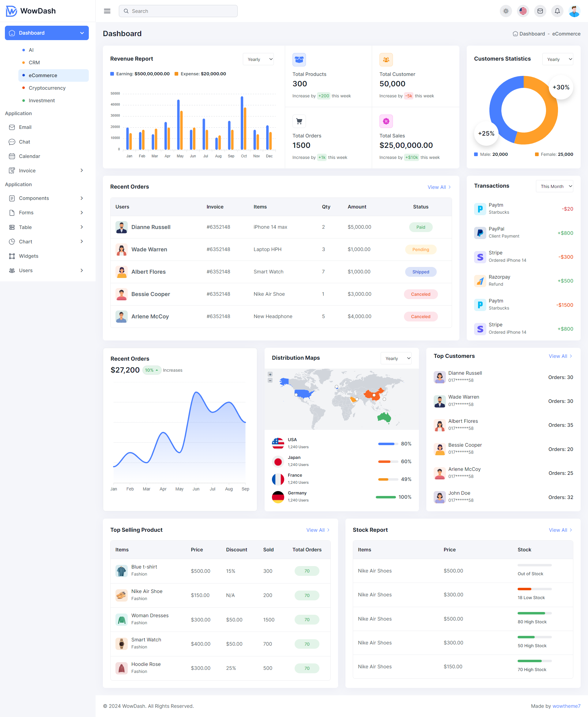The width and height of the screenshot is (588, 717).
Task: Toggle light/dark theme with the sun icon
Action: click(x=506, y=11)
